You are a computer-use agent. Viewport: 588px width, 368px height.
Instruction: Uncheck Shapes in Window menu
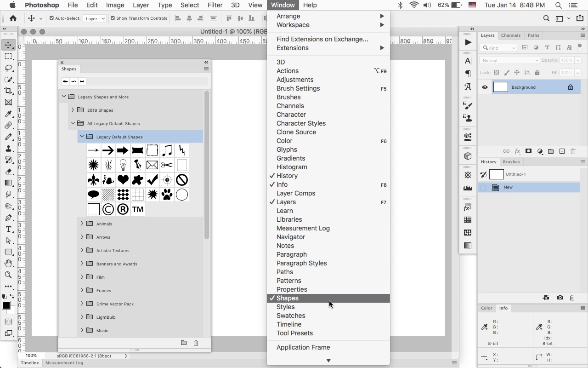tap(328, 298)
